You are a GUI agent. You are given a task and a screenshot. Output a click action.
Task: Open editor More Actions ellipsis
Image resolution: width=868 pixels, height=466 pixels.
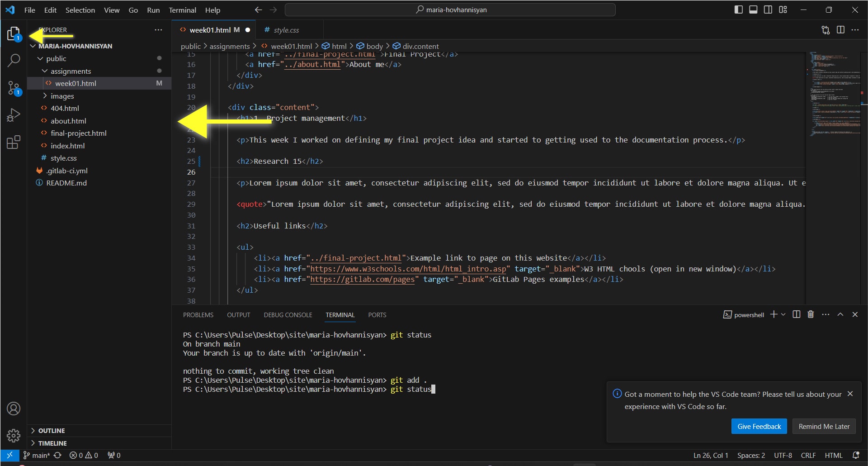pyautogui.click(x=855, y=30)
